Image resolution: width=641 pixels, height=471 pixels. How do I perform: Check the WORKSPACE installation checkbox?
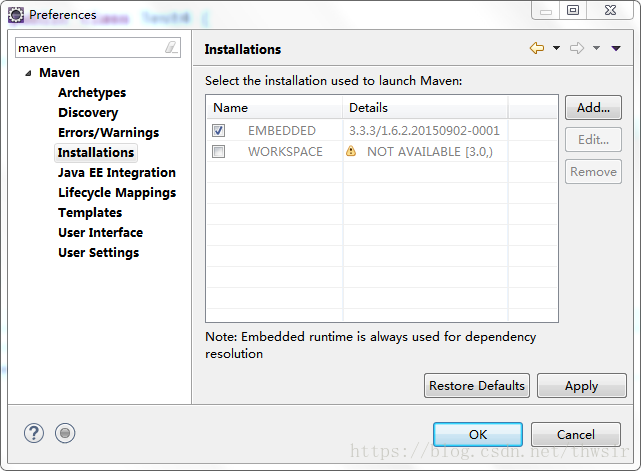coord(218,152)
